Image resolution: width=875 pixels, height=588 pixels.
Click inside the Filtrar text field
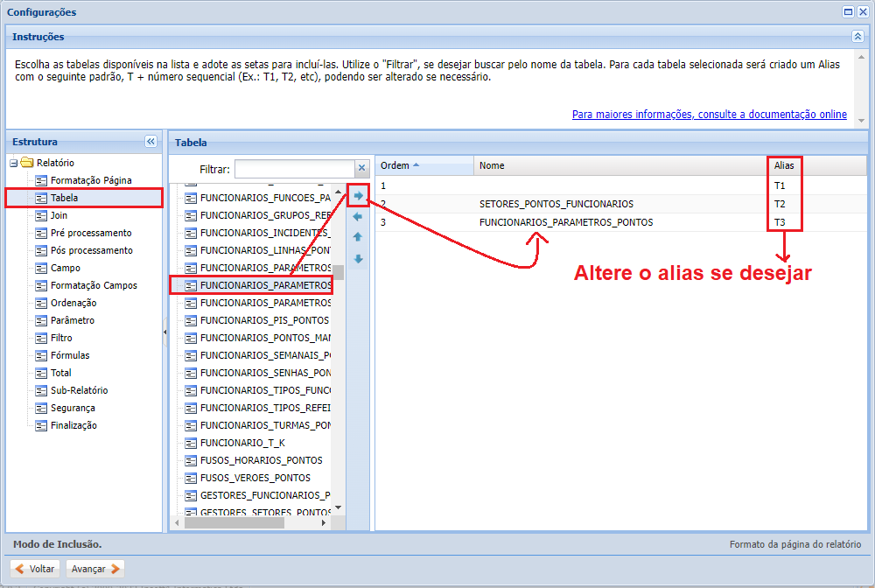point(293,169)
